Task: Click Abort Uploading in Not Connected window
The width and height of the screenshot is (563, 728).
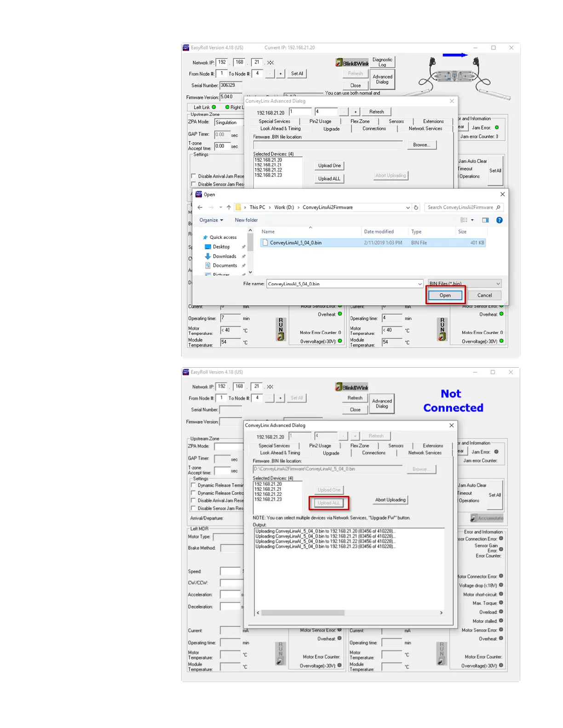Action: [390, 500]
